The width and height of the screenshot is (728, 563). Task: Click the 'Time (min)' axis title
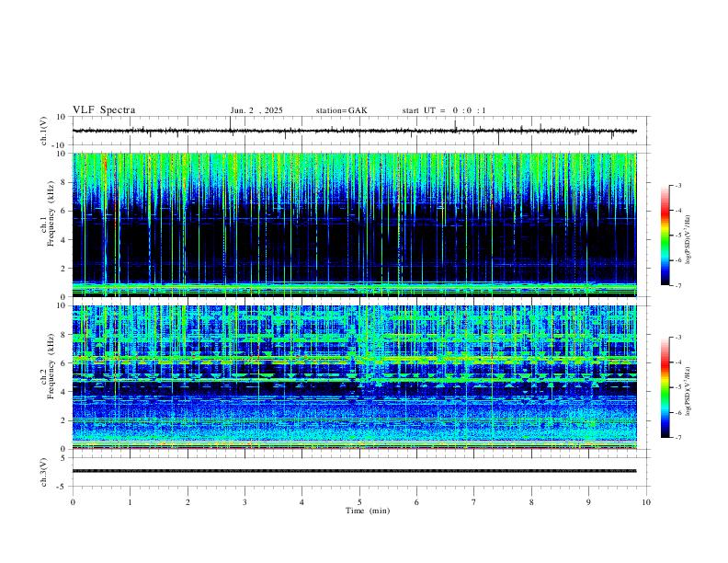368,511
